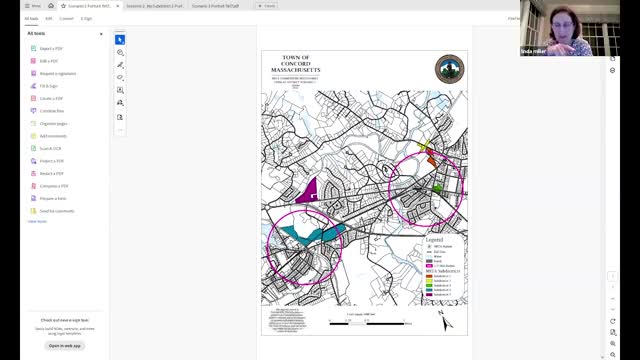Click Open in web app button

pyautogui.click(x=64, y=346)
